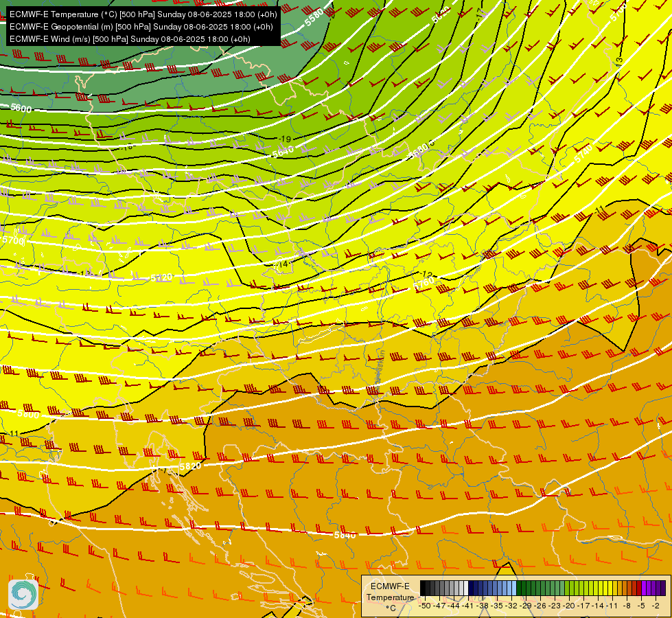Viewport: 672px width, 618px height.
Task: Click the -35 value in the legend
Action: click(497, 606)
